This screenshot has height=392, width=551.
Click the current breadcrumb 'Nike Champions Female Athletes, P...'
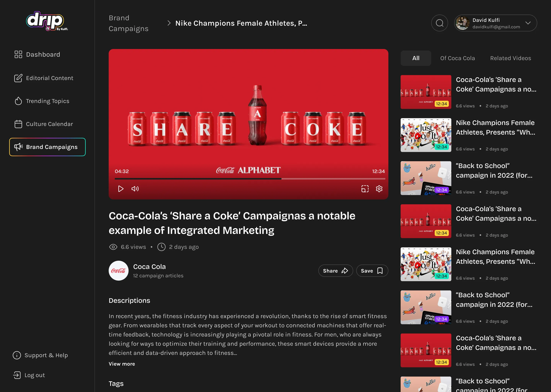point(241,23)
